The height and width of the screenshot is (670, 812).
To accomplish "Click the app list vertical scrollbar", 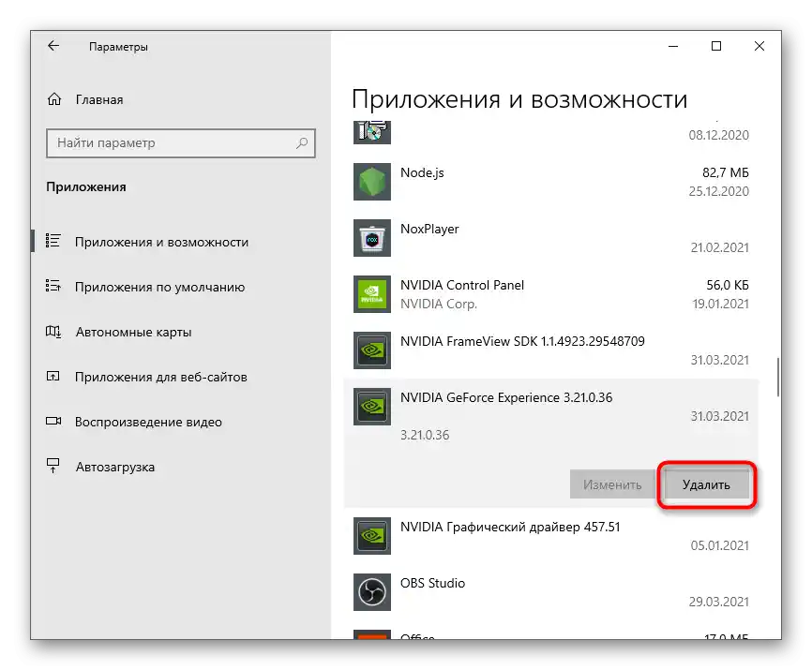I will click(778, 377).
